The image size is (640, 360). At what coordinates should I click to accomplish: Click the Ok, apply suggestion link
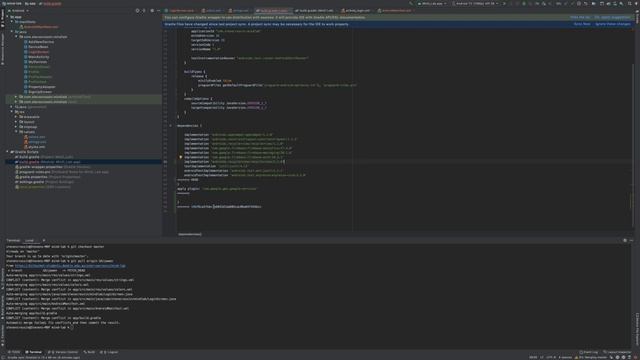coord(612,18)
